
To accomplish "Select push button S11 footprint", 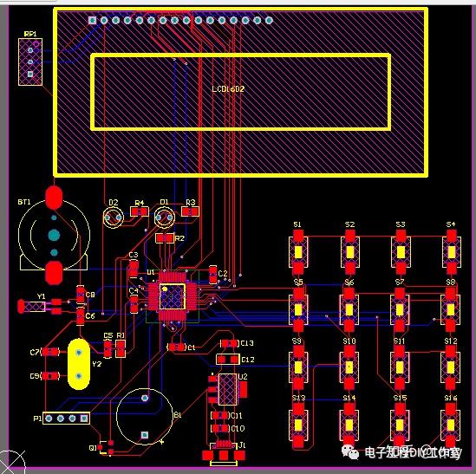I will coord(400,367).
